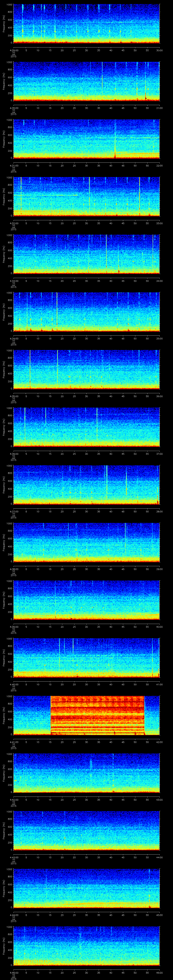Select the spectrogram plot beginning at 4:38:00
The height and width of the screenshot is (980, 173).
86,543
